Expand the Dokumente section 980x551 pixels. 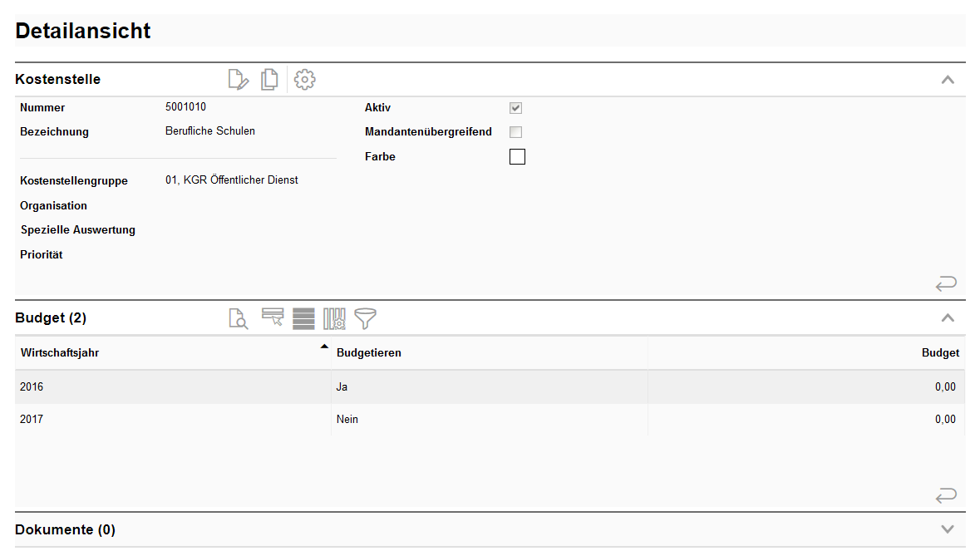947,529
